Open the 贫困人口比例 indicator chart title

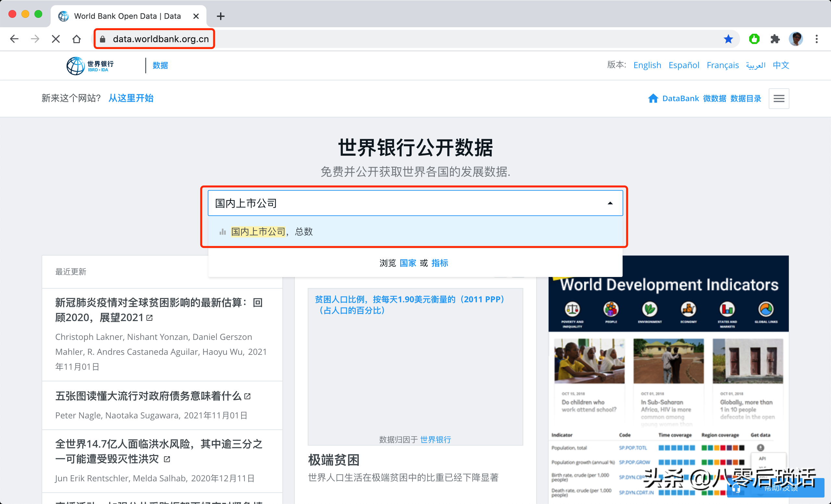pyautogui.click(x=409, y=305)
